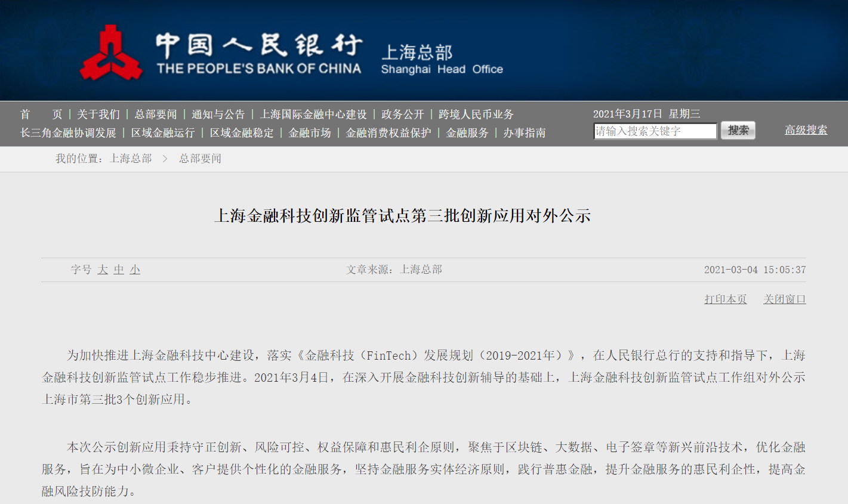848x504 pixels.
Task: Click 关闭窗口 to close the window
Action: click(784, 298)
